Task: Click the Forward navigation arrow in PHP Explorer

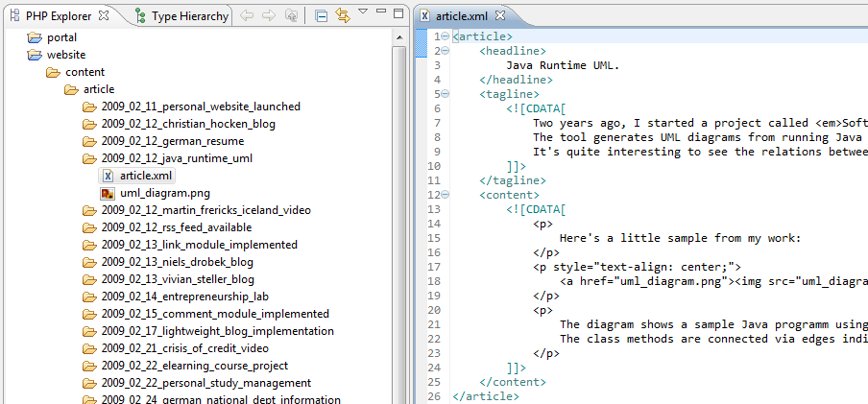Action: pos(269,15)
